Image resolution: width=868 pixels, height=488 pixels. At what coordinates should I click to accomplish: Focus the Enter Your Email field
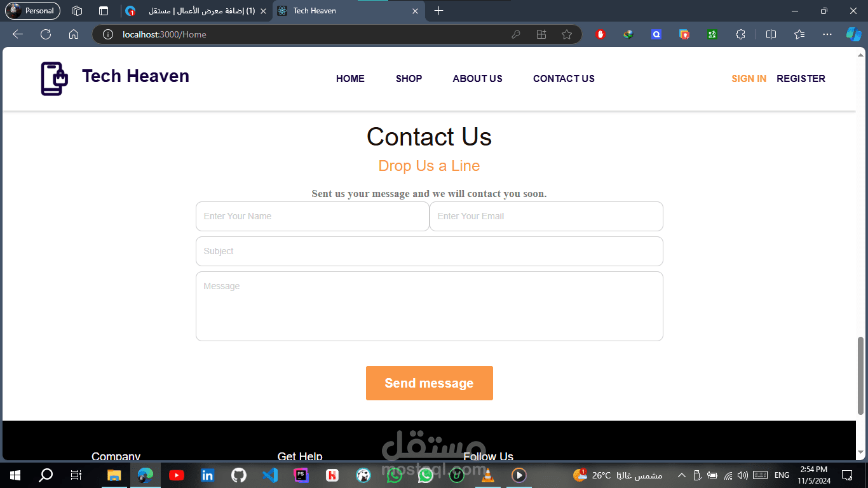pyautogui.click(x=546, y=216)
